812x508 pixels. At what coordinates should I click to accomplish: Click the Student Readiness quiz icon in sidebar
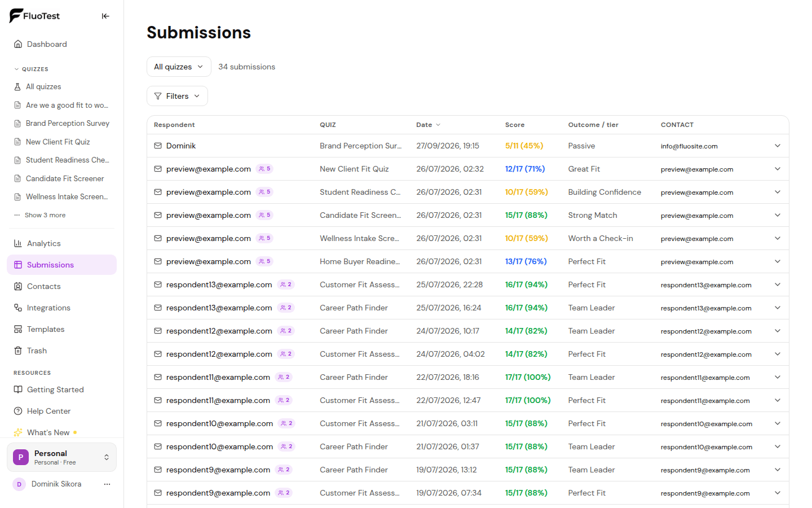17,160
